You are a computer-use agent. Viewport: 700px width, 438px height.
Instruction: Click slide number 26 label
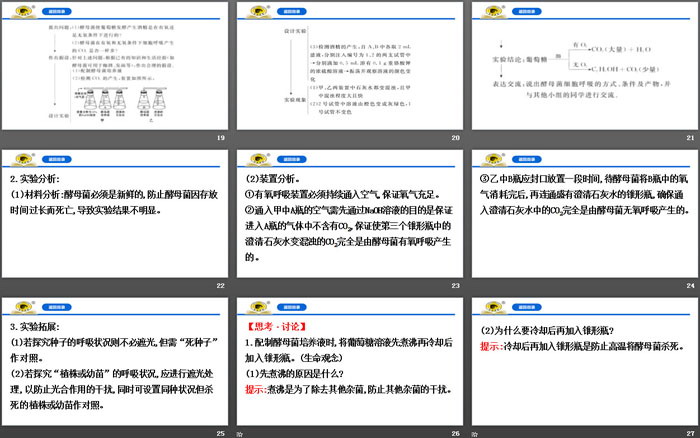(455, 433)
